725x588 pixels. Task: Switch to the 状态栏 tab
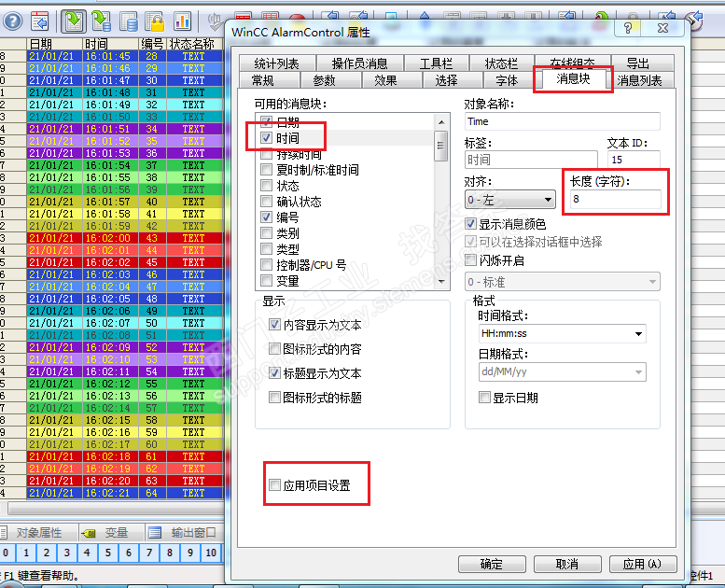click(x=501, y=63)
